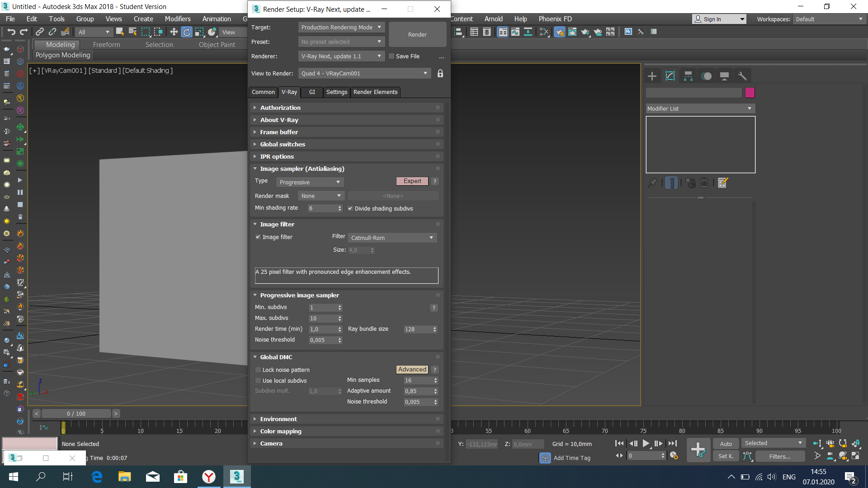The height and width of the screenshot is (488, 868).
Task: Activate the Select and Scale tool
Action: (199, 32)
